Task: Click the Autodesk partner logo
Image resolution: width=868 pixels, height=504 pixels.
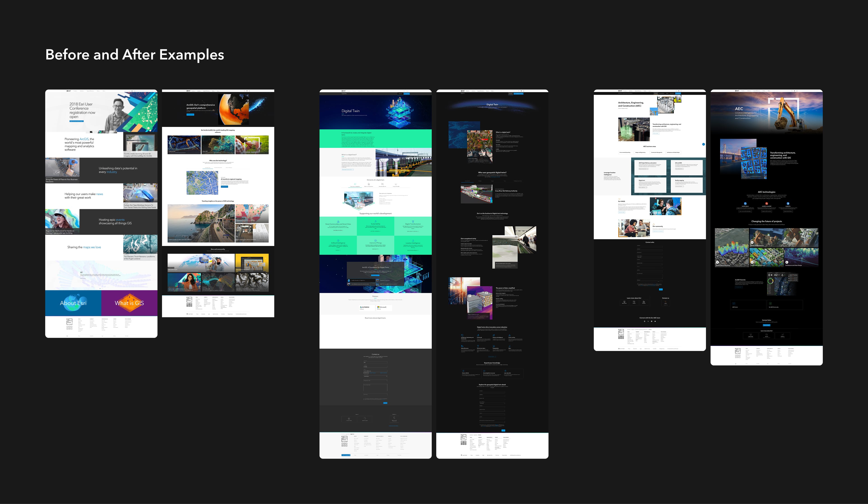Action: [x=365, y=307]
